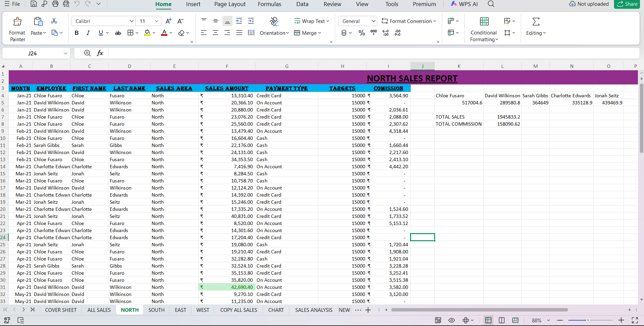Click the Cut scissors icon
This screenshot has width=644, height=326.
(x=54, y=21)
